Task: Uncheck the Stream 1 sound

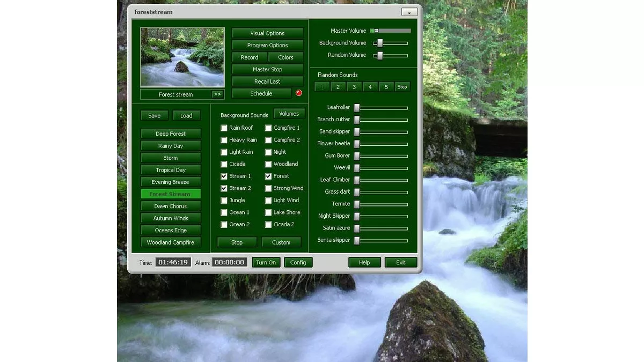Action: 224,176
